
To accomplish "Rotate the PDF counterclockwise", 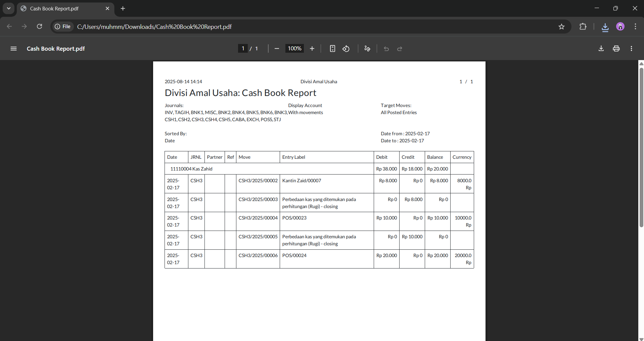I will [346, 49].
